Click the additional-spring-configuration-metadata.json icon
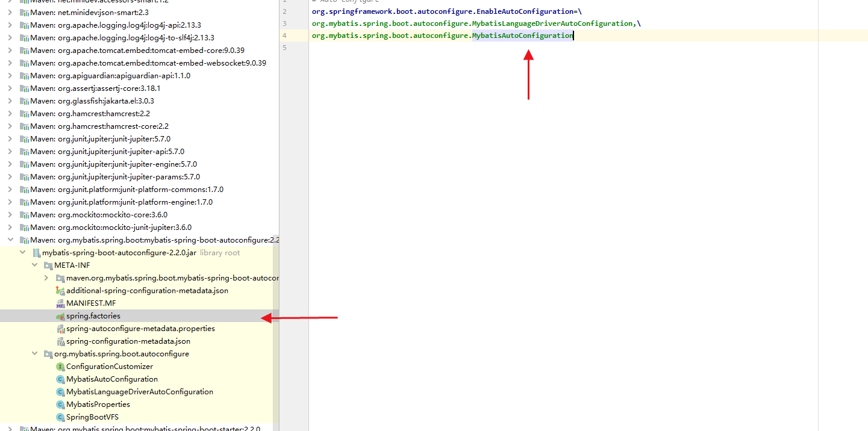 coord(60,290)
